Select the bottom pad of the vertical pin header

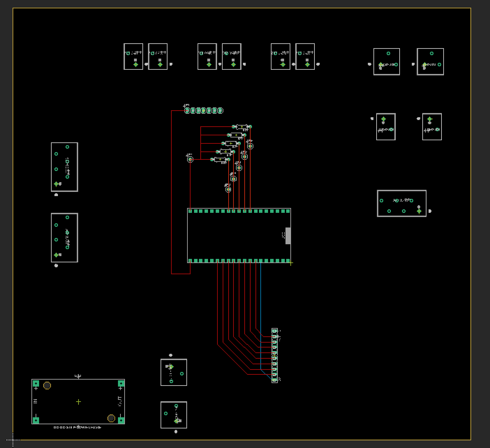pos(275,380)
